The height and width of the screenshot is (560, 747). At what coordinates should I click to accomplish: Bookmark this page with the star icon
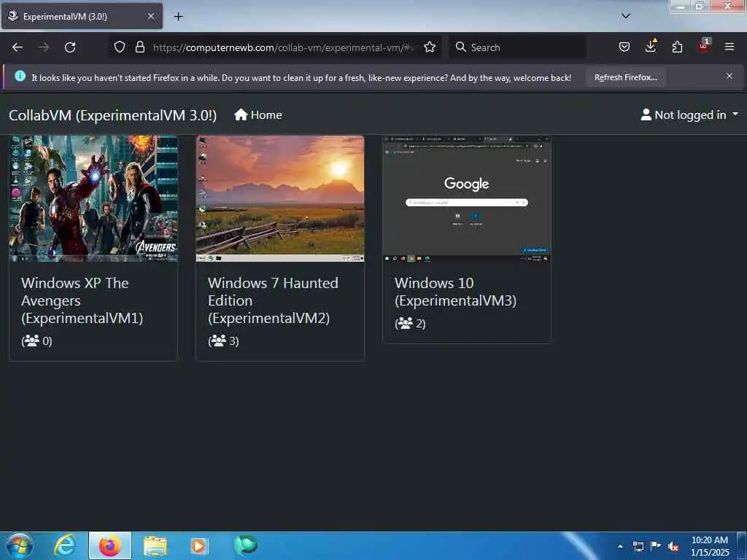tap(430, 47)
